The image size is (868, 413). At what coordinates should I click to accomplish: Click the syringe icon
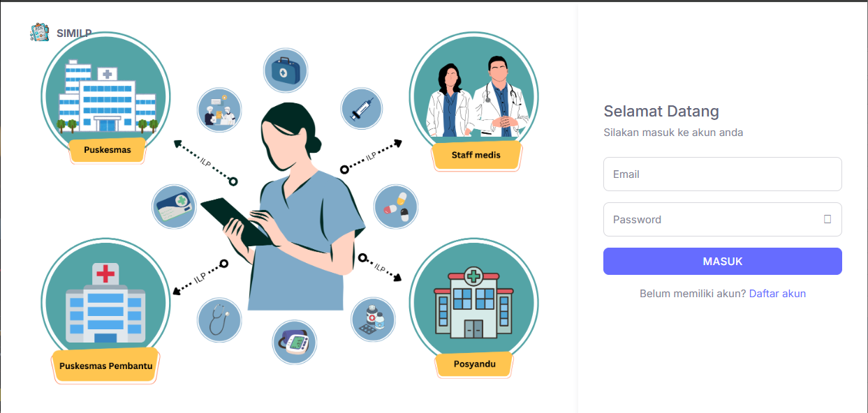click(362, 109)
